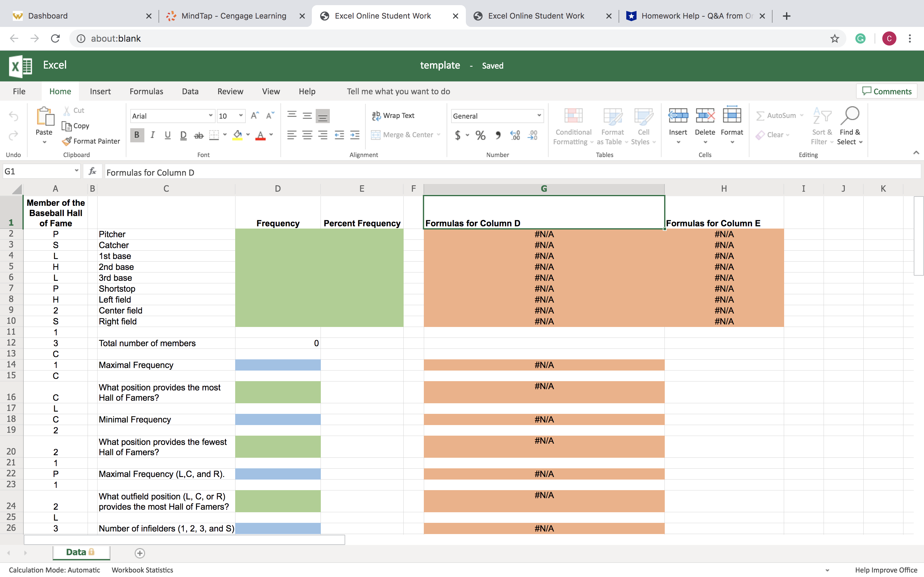Switch to the Formulas ribbon tab
This screenshot has height=577, width=924.
146,92
